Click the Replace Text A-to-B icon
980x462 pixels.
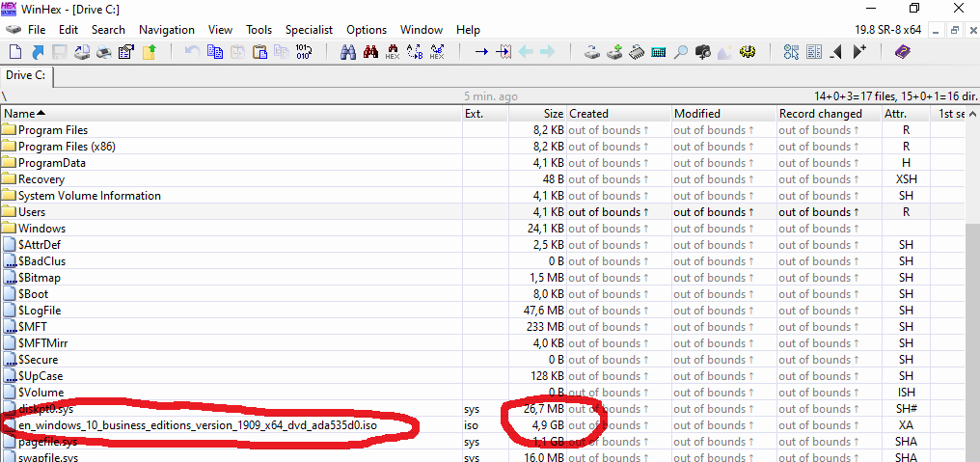point(415,52)
